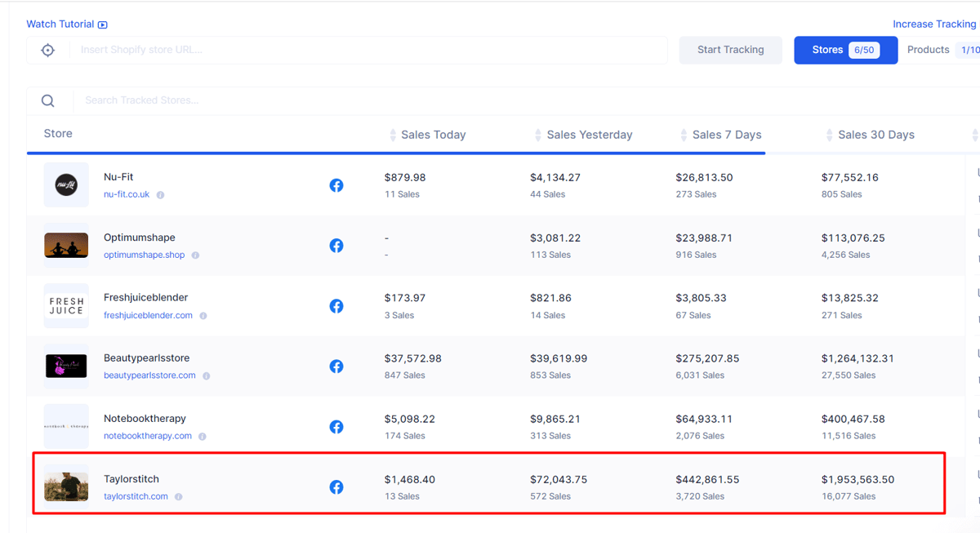Click the Notebooktherapy logo thumbnail

coord(66,427)
